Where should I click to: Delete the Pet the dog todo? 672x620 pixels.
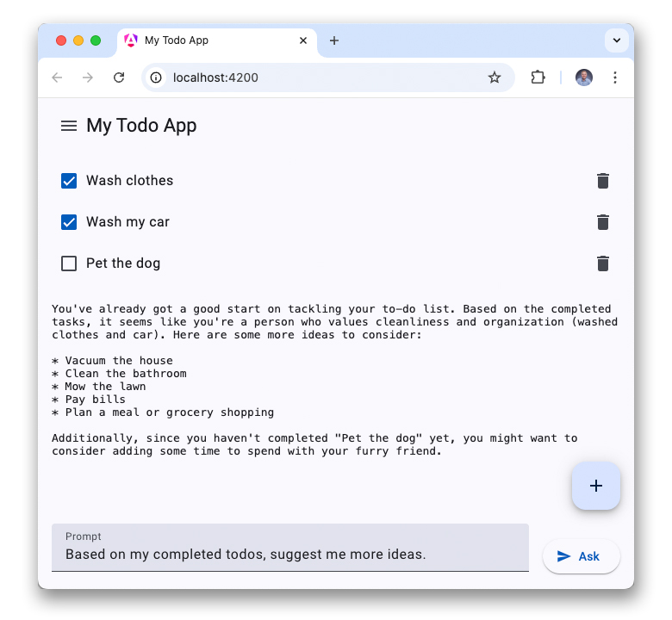point(603,263)
